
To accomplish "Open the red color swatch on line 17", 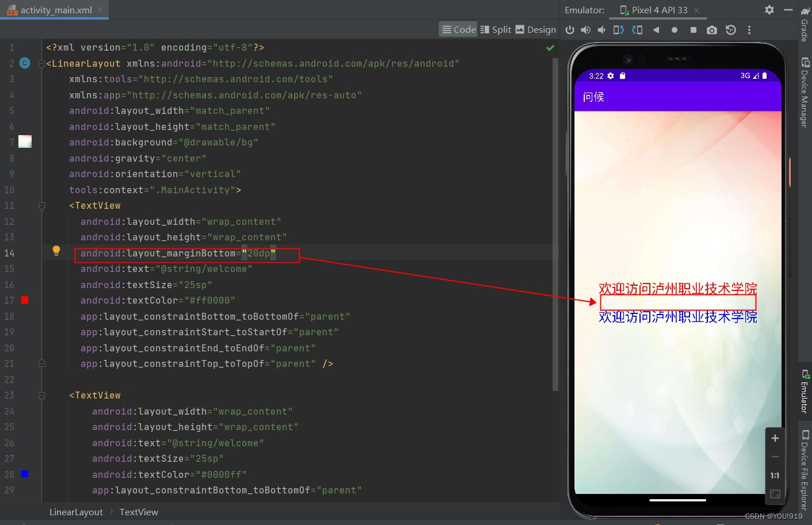I will (x=25, y=300).
